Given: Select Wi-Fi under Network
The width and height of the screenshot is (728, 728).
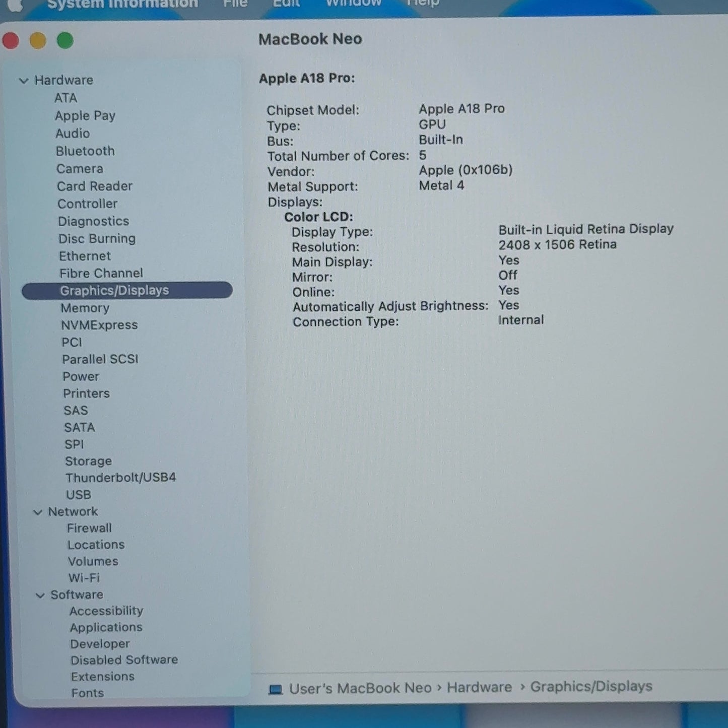Looking at the screenshot, I should tap(84, 578).
